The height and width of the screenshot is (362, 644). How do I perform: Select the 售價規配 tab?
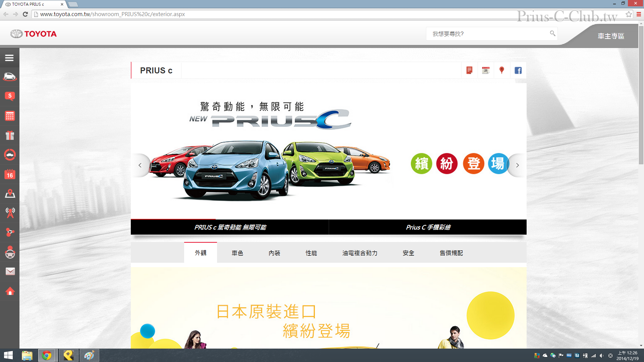[451, 253]
